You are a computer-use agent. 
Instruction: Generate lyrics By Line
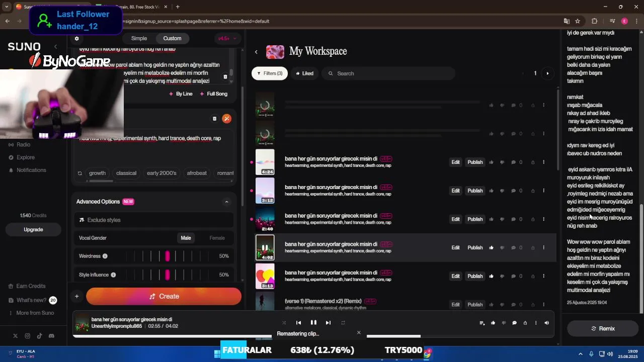(x=181, y=94)
